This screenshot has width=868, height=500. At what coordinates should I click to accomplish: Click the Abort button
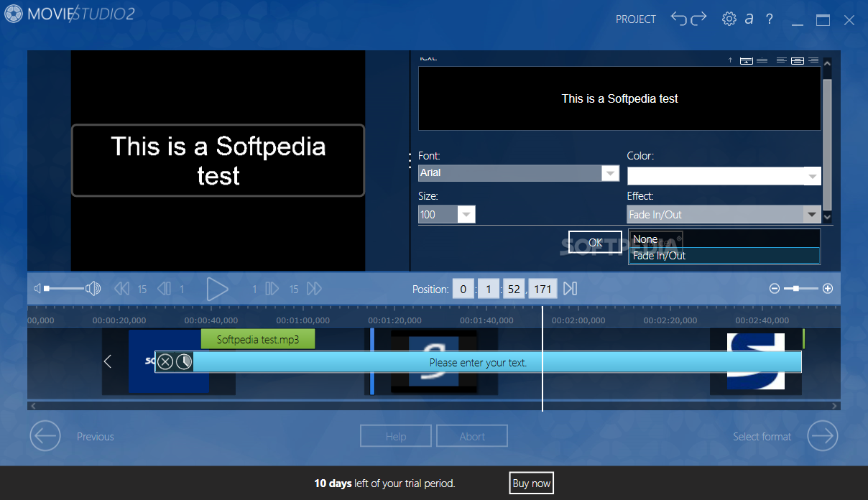(472, 436)
